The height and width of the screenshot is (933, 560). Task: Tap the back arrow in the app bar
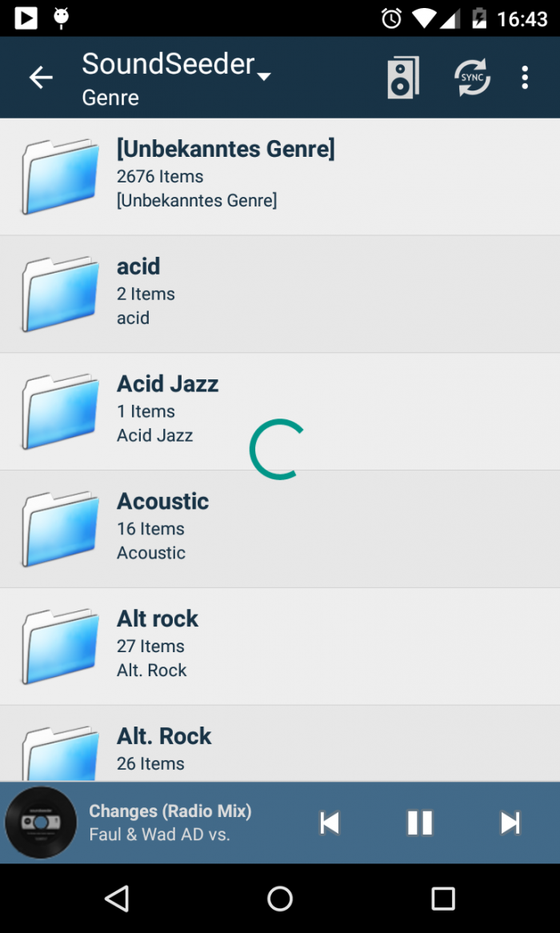(41, 77)
